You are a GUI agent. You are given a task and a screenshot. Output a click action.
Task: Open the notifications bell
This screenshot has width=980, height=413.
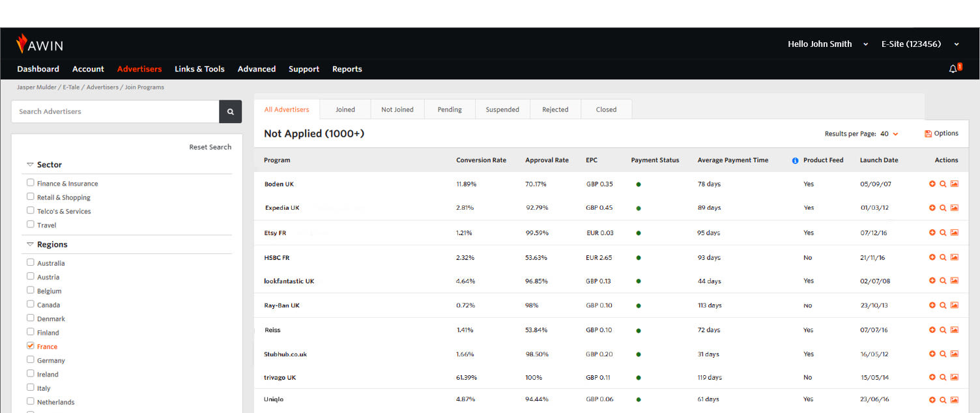(953, 69)
